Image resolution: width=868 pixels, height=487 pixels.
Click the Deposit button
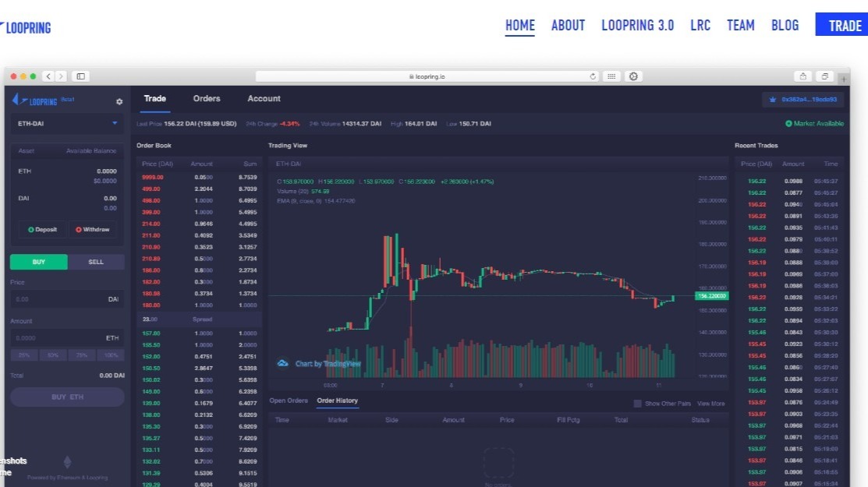(43, 229)
